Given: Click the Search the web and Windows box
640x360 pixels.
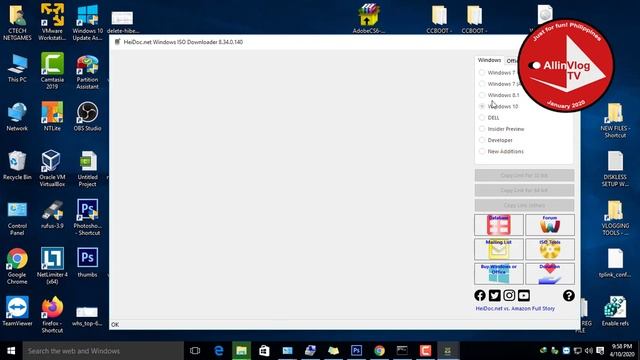Looking at the screenshot, I should tap(103, 351).
